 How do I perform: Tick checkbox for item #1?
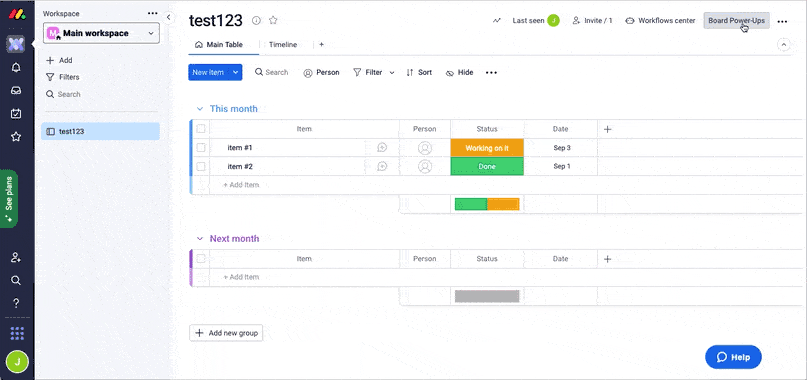[x=201, y=148]
